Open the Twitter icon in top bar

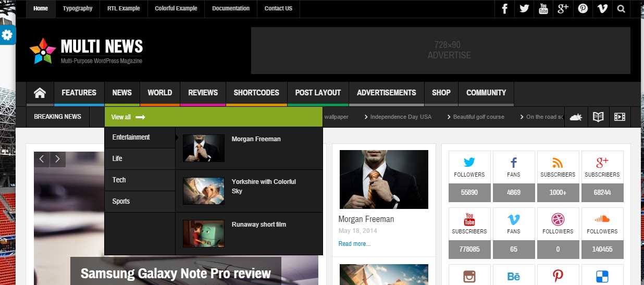pyautogui.click(x=524, y=8)
